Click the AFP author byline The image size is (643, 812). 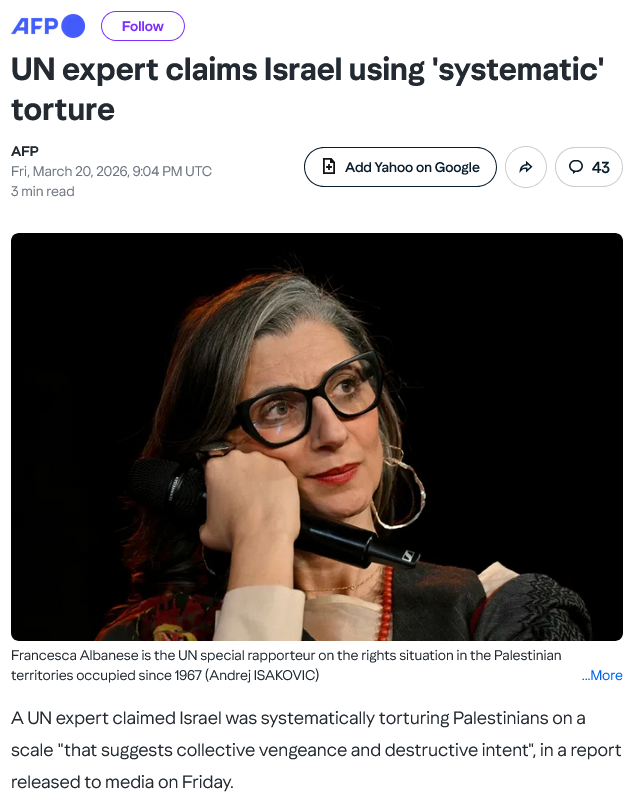[x=25, y=151]
